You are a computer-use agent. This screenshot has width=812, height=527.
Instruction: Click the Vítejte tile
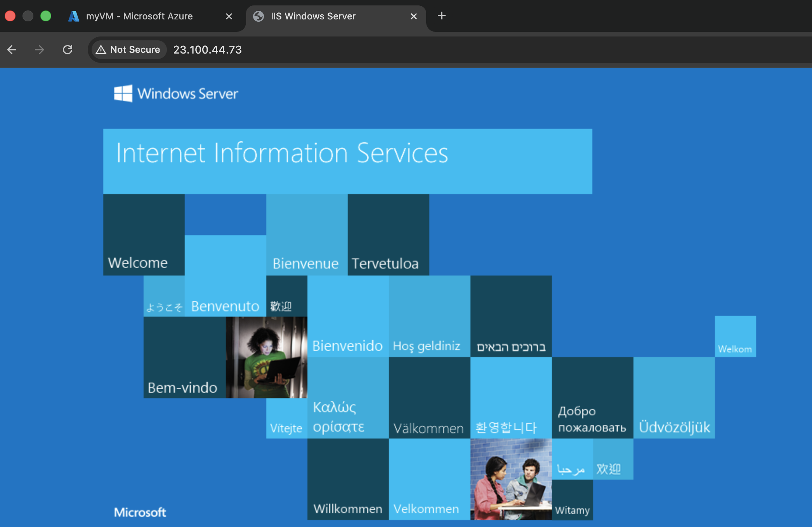287,418
